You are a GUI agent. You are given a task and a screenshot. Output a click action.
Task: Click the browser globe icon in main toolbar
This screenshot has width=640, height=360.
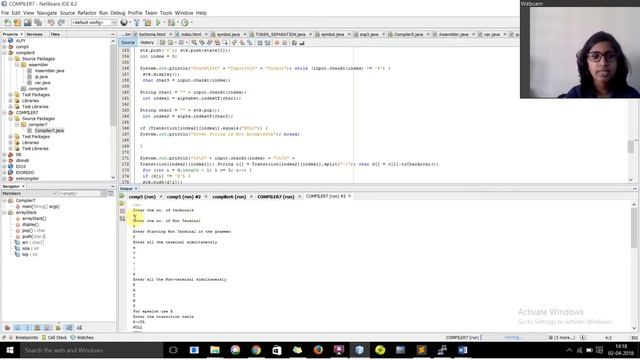click(x=124, y=23)
